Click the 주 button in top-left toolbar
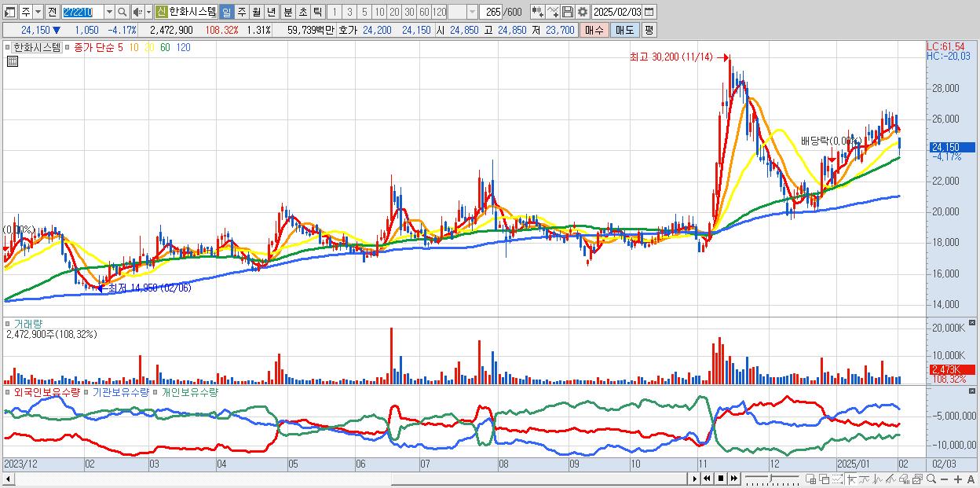Screen dimensions: 980x488 point(25,12)
